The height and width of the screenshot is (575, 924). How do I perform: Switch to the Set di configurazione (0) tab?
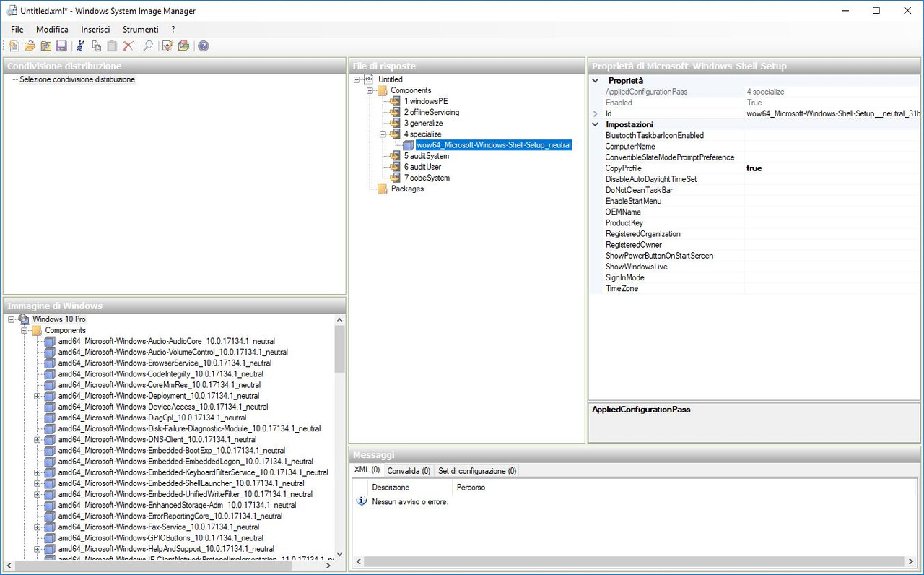tap(477, 471)
